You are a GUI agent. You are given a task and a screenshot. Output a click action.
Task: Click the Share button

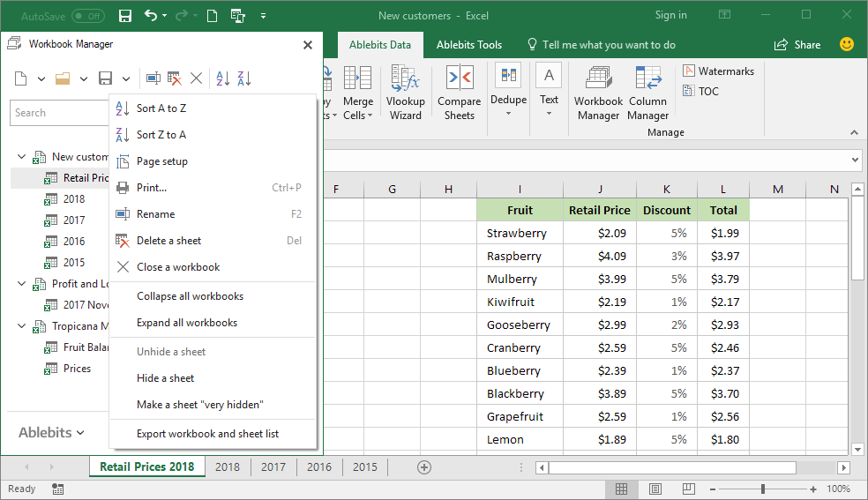point(797,45)
